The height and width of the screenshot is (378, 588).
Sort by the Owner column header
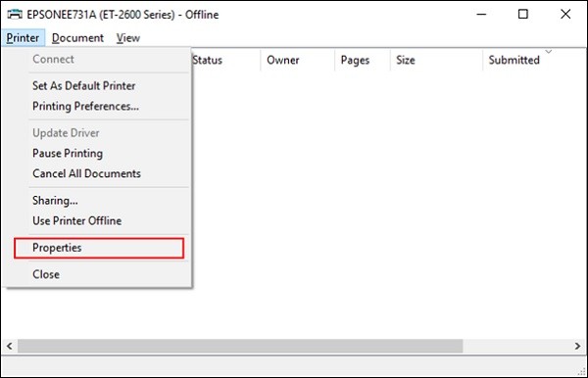(x=283, y=60)
